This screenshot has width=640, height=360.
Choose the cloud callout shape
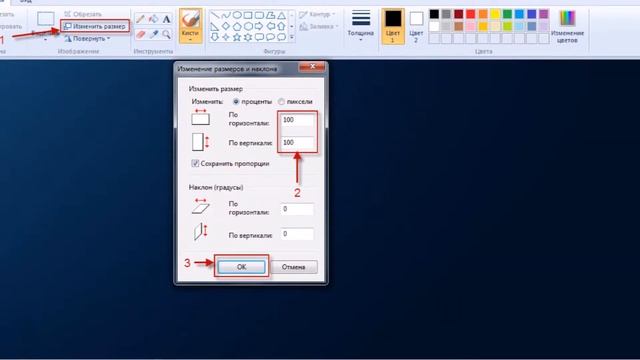(x=281, y=37)
